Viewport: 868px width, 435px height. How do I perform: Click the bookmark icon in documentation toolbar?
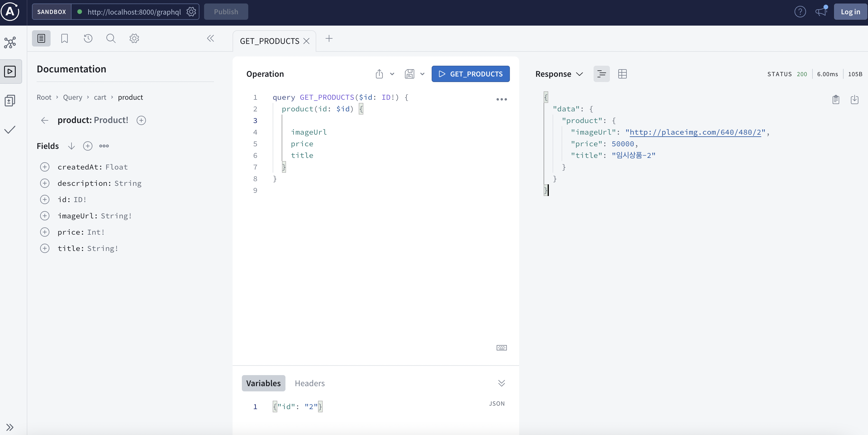[64, 38]
